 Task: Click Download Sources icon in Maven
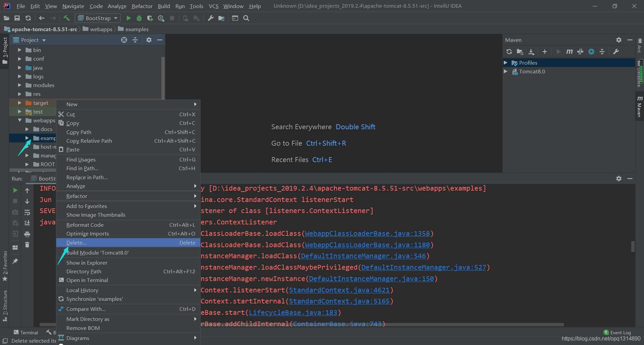531,52
